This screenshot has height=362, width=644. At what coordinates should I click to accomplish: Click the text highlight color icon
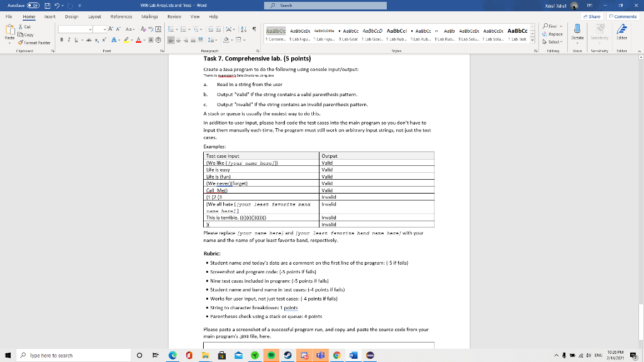tap(126, 39)
